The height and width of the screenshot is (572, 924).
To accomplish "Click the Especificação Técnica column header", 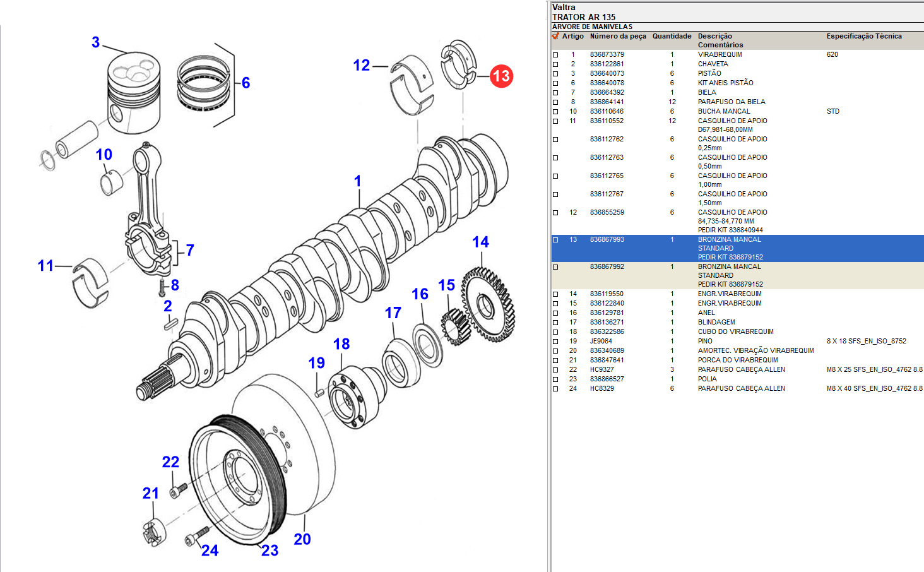I will point(864,36).
